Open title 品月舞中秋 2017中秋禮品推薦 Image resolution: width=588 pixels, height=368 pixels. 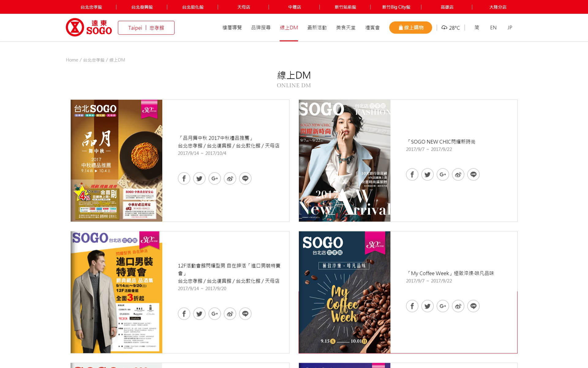216,138
